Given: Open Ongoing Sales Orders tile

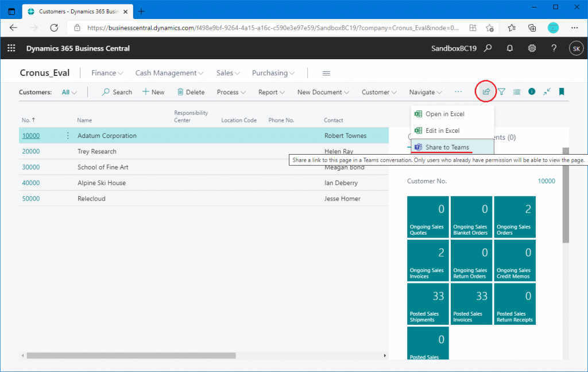Looking at the screenshot, I should click(x=515, y=217).
